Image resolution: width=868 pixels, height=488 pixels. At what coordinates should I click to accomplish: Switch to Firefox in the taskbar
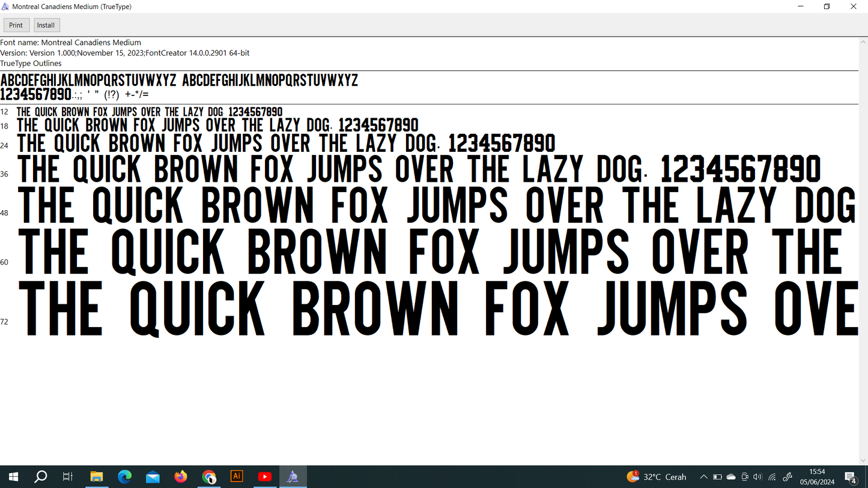(x=181, y=477)
